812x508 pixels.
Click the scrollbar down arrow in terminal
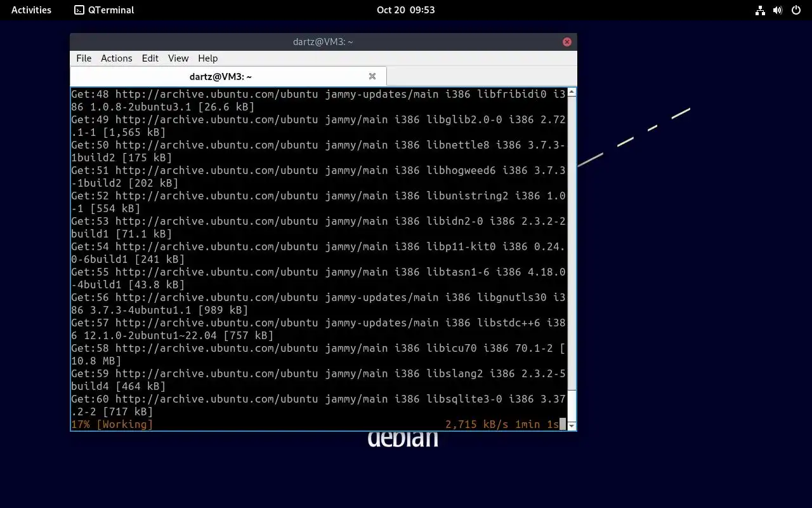coord(572,425)
